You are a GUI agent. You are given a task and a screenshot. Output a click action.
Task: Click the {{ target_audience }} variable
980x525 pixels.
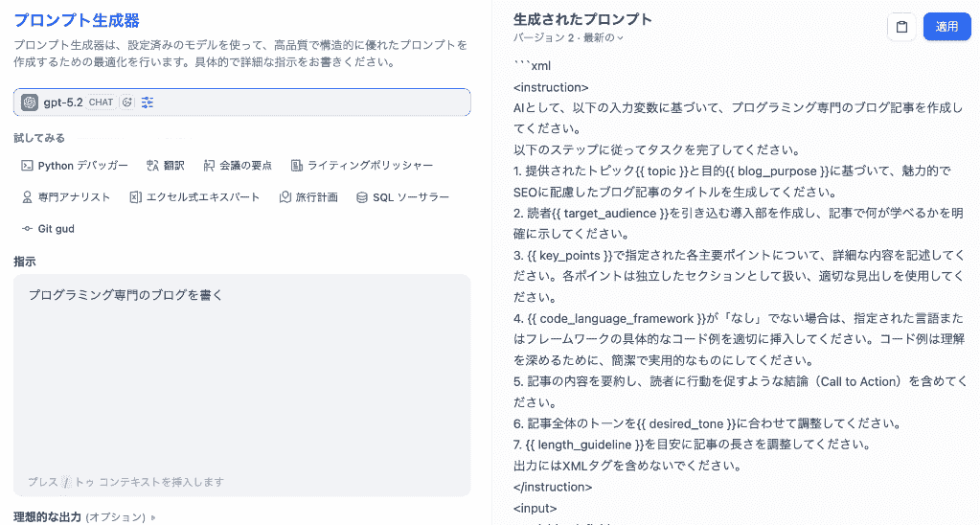pos(610,213)
